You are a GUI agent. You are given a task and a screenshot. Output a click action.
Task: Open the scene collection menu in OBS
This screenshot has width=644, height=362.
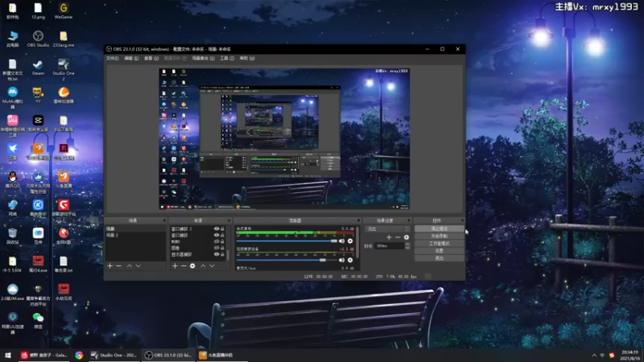pos(204,59)
